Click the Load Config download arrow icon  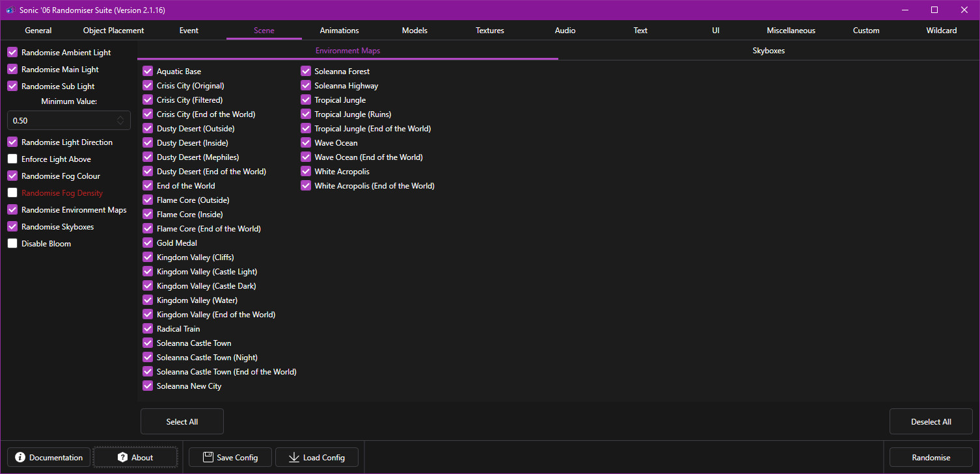tap(294, 457)
